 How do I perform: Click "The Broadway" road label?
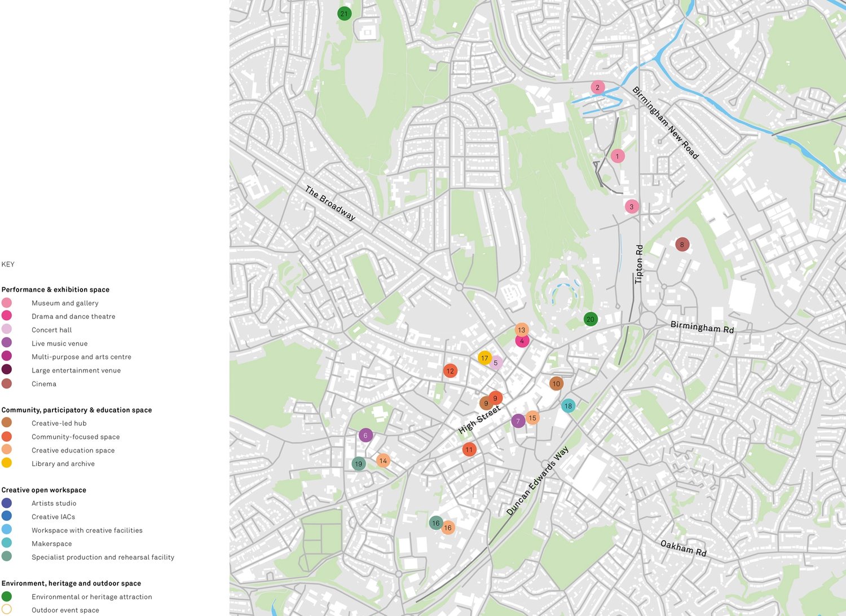(x=331, y=203)
